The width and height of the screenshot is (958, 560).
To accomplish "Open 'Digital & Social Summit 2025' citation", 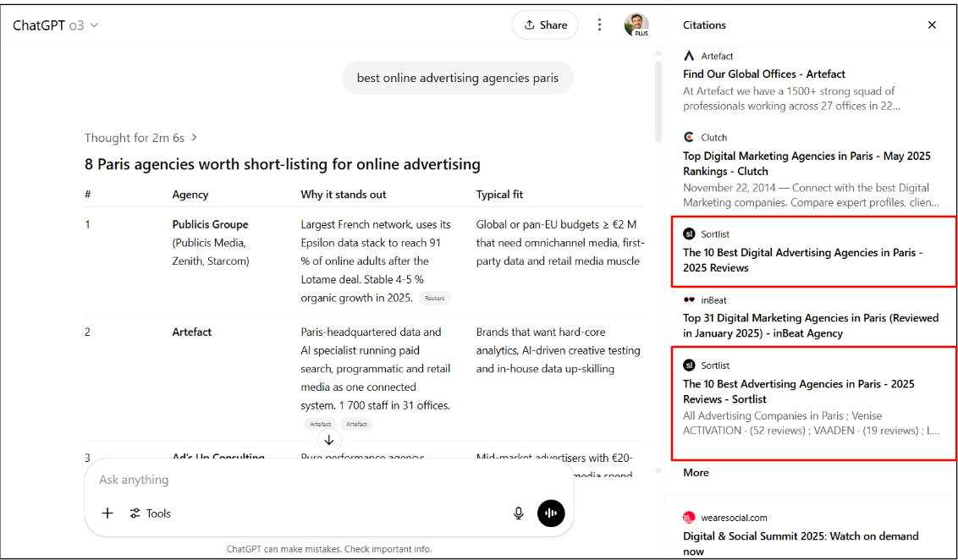I will point(801,544).
